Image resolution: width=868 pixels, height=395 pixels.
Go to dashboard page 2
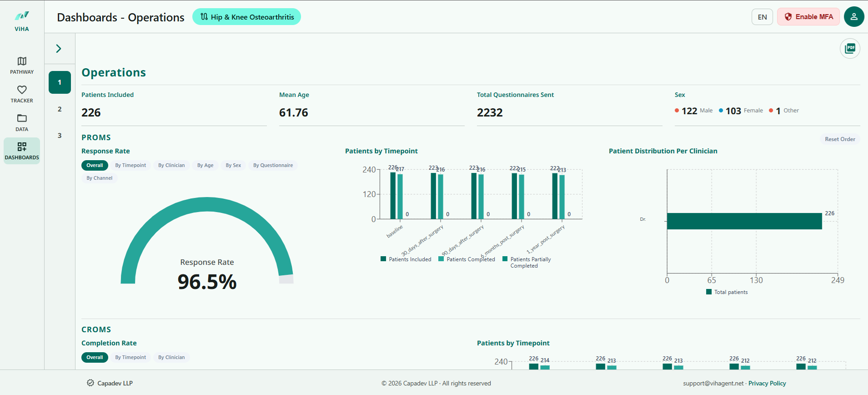pyautogui.click(x=60, y=109)
